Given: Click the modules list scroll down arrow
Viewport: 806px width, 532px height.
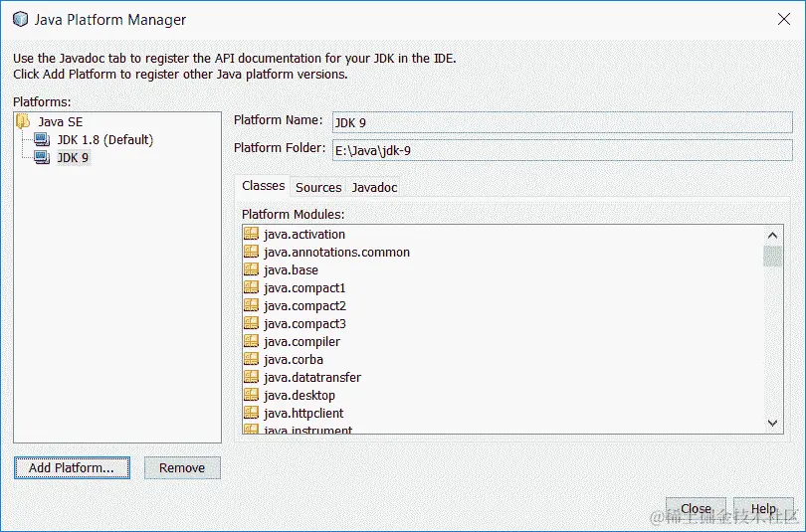Looking at the screenshot, I should 772,424.
